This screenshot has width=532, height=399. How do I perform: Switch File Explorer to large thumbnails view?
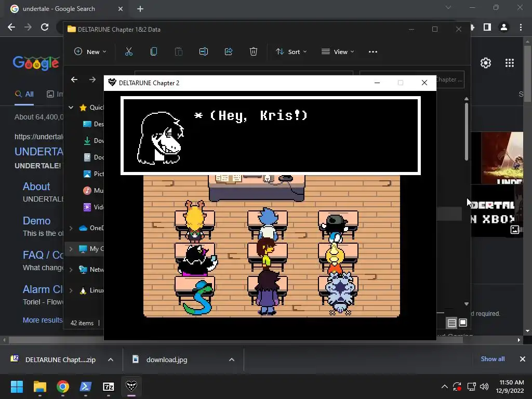pyautogui.click(x=463, y=323)
